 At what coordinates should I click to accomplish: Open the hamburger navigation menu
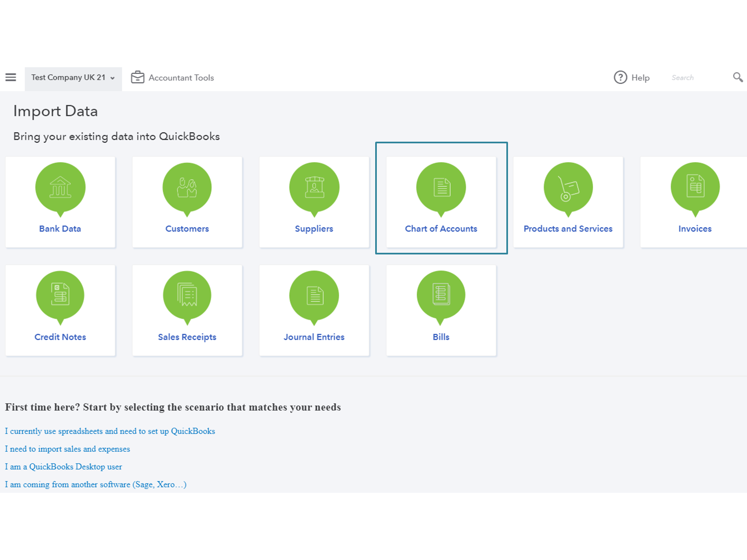(11, 77)
